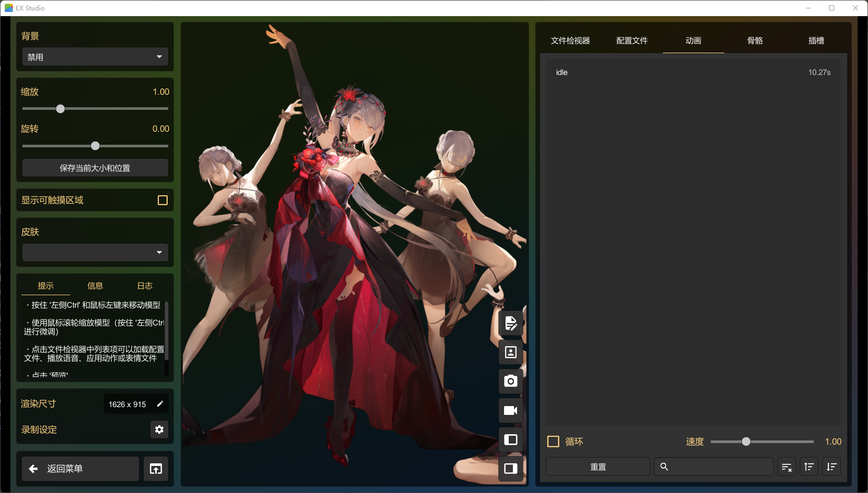Clear the animation list filter icon
This screenshot has height=493, width=868.
click(x=787, y=467)
